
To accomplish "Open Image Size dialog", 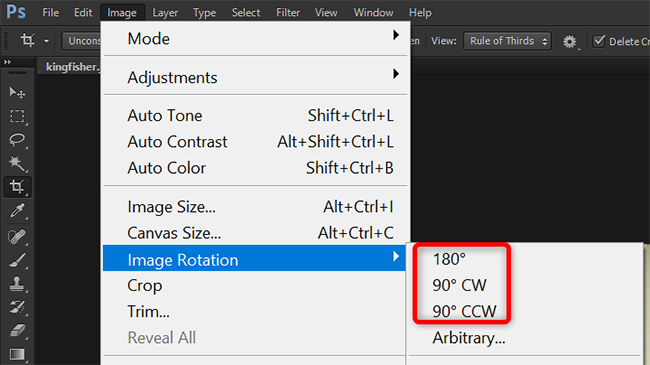I will point(255,207).
